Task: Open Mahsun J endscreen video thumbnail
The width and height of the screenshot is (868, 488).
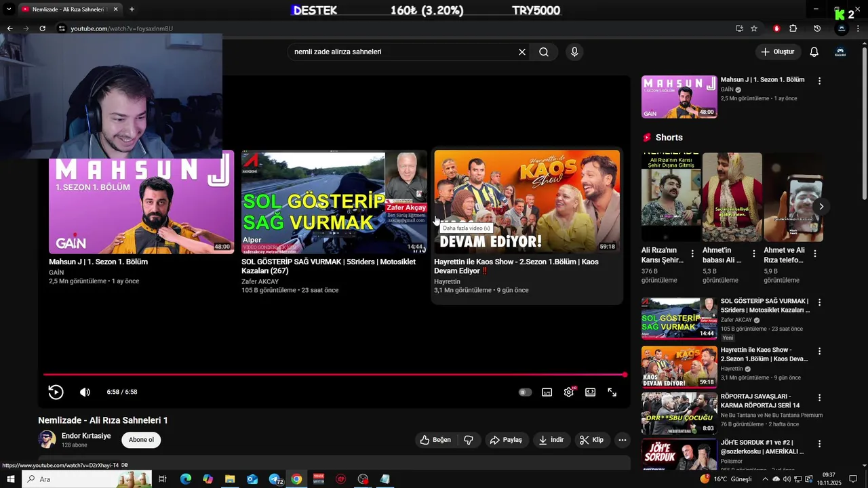Action: [x=141, y=202]
